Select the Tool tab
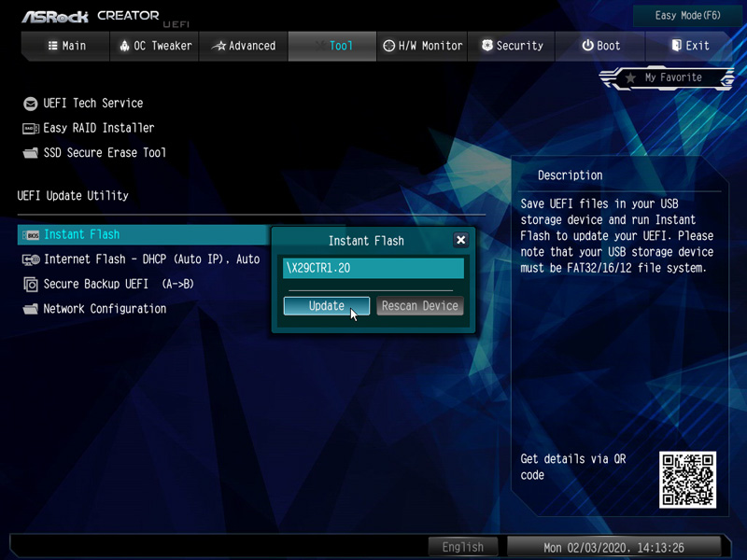Screen dimensions: 747x560 tap(332, 46)
